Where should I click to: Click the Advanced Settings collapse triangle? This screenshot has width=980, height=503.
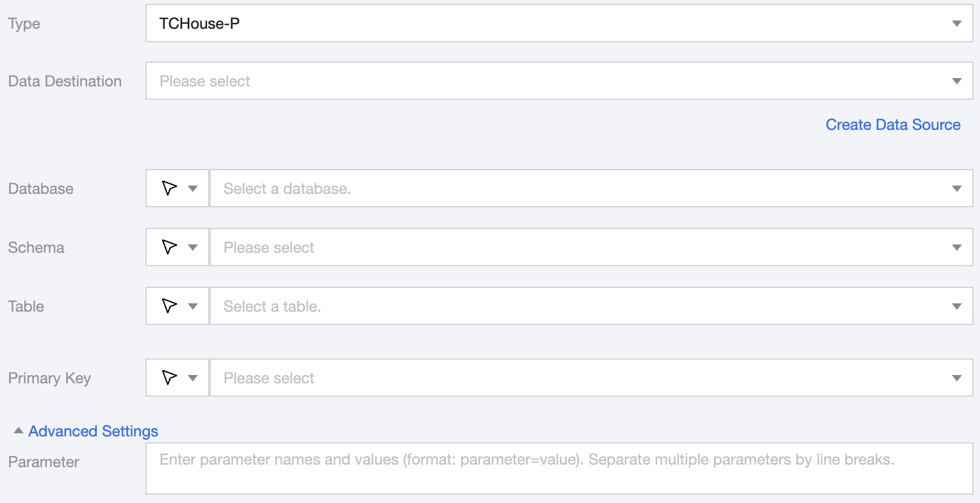pyautogui.click(x=19, y=431)
